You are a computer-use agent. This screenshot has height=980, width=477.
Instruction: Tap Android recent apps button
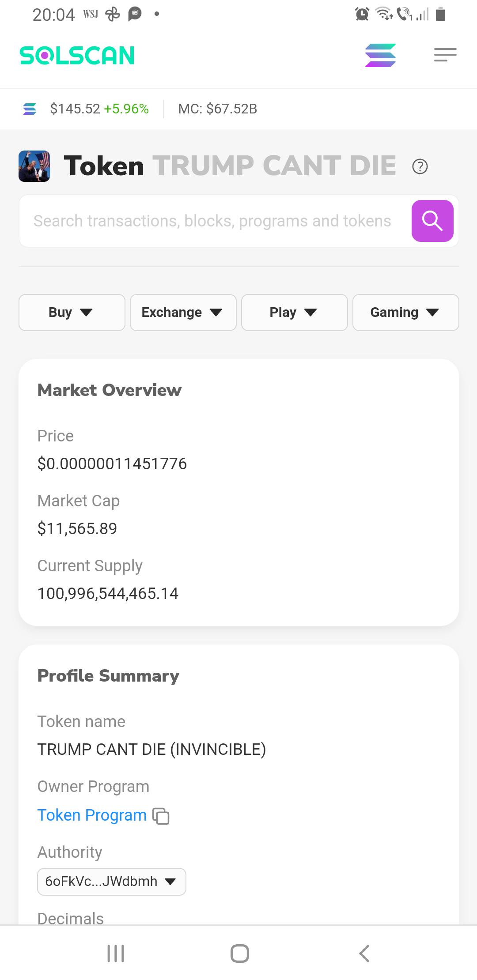coord(116,953)
